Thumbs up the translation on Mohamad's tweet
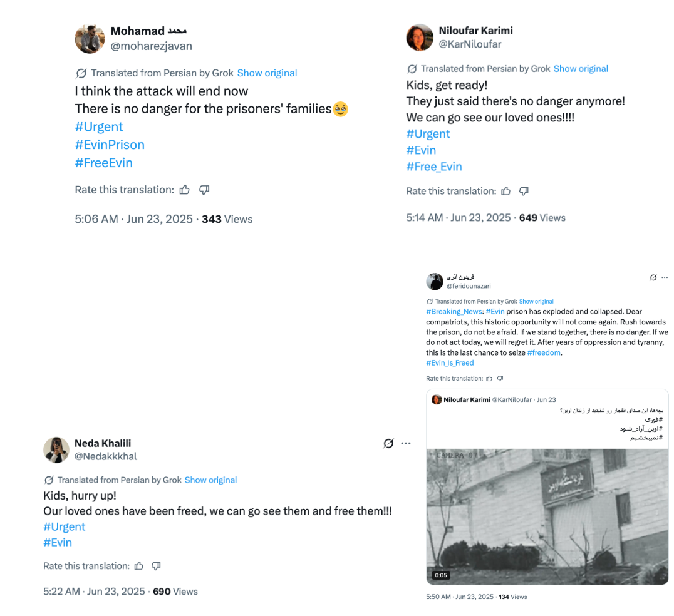 [185, 190]
